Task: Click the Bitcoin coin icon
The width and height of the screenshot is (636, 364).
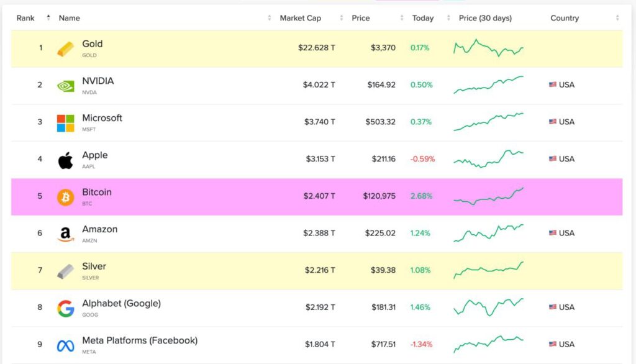Action: pyautogui.click(x=66, y=196)
